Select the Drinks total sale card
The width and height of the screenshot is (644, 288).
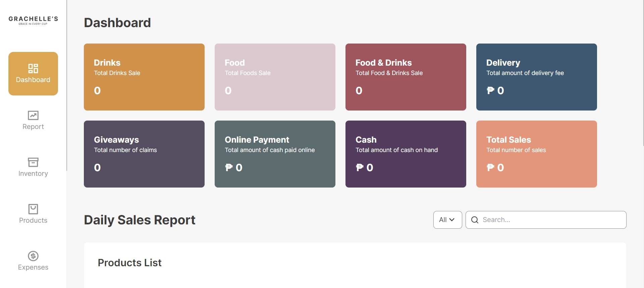click(x=144, y=77)
